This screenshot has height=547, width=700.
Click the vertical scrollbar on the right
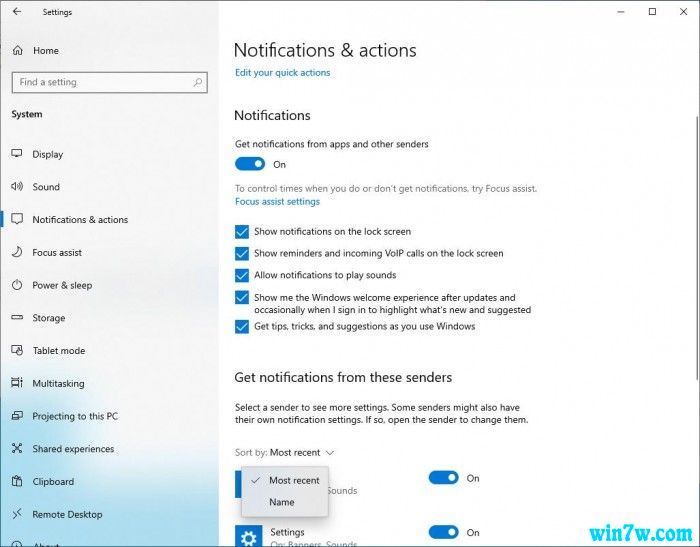697,248
